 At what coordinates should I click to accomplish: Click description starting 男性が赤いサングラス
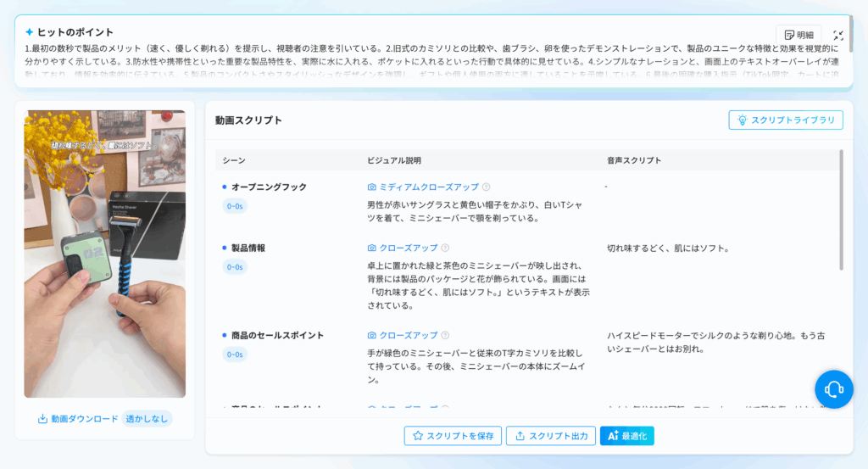pos(475,211)
